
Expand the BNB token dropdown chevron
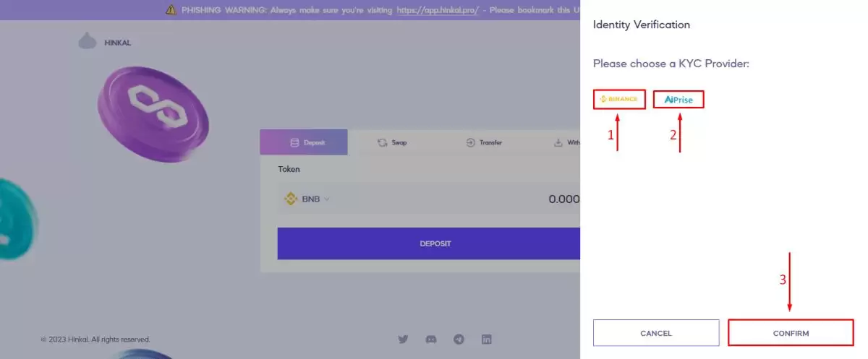327,199
